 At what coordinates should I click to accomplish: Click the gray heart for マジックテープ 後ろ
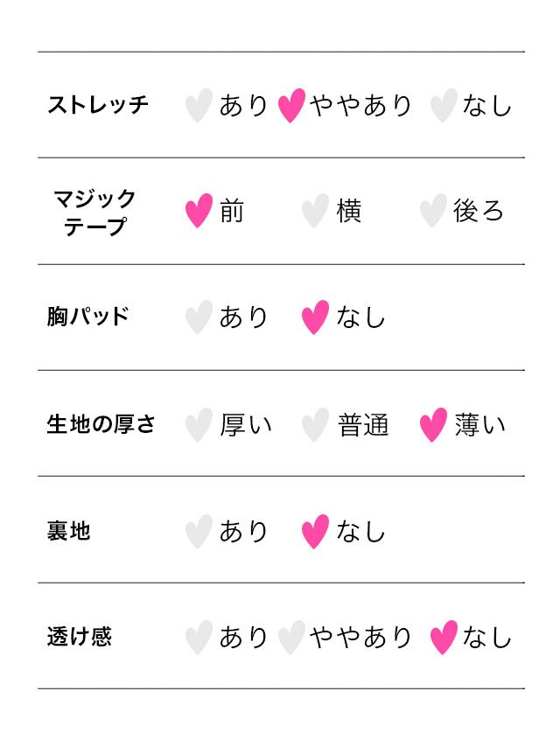point(432,211)
